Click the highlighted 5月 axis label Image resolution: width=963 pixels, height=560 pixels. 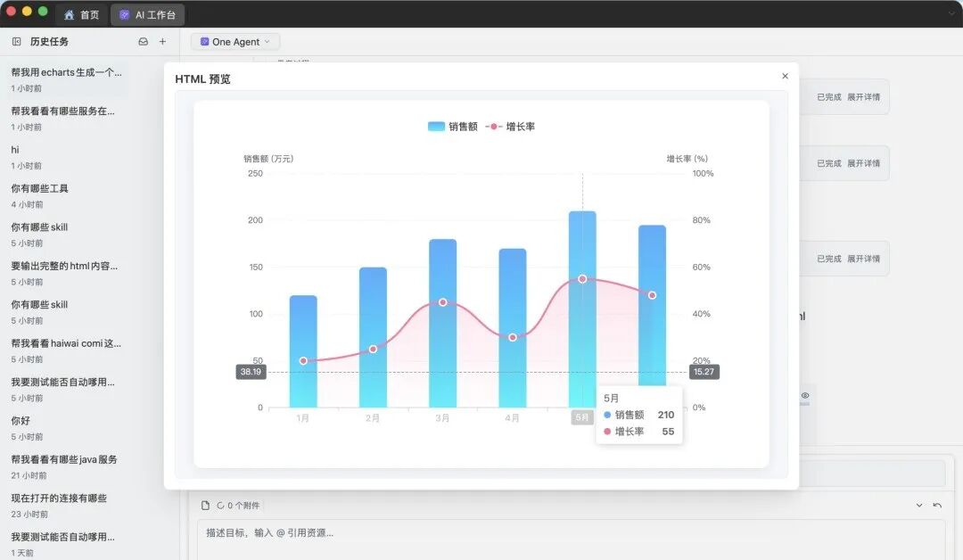pyautogui.click(x=581, y=417)
